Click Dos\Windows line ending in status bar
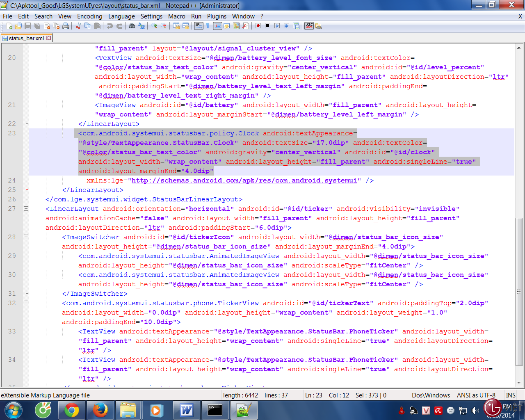525x420 pixels. 431,395
